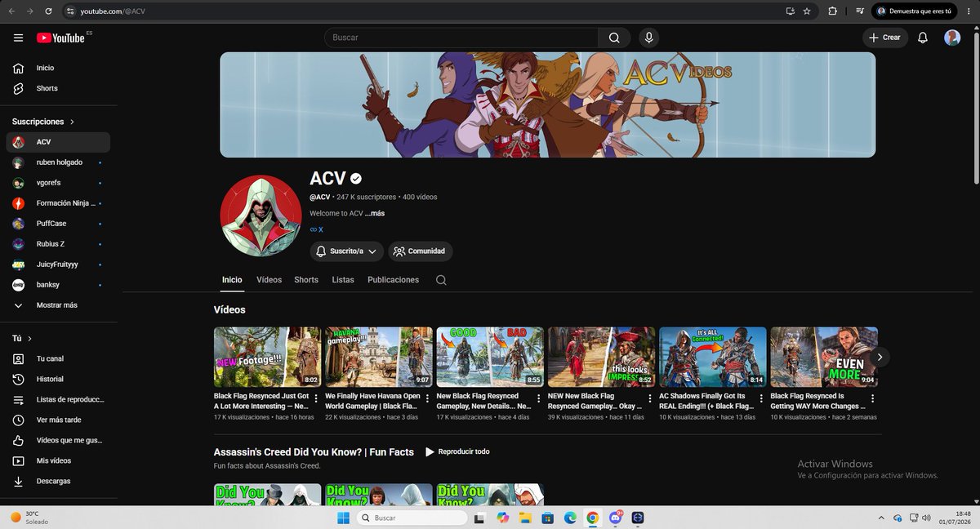Open File Explorer from taskbar

click(526, 518)
